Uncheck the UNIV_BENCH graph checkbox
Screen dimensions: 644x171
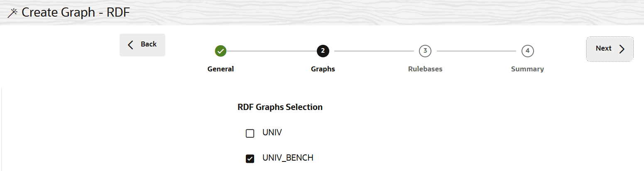click(x=250, y=159)
